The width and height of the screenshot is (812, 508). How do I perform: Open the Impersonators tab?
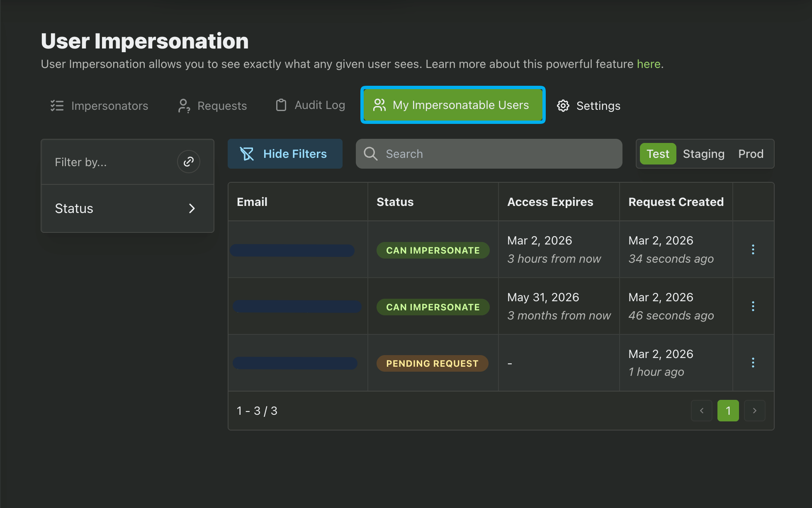(x=99, y=106)
